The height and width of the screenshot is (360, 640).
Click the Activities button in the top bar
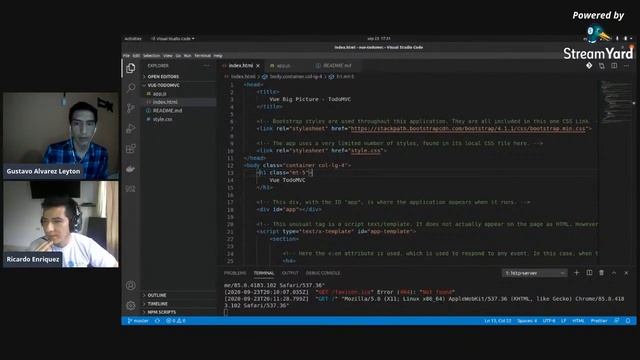click(133, 39)
